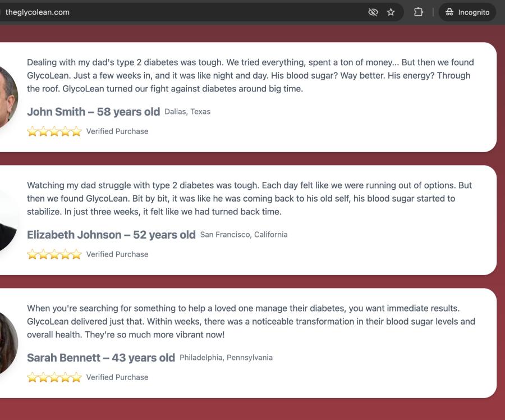Click John Smith's five-star rating
Image resolution: width=505 pixels, height=420 pixels.
pos(54,131)
